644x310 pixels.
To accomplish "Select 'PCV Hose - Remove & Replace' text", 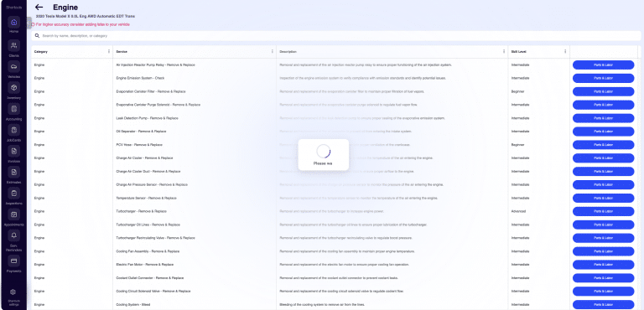I will point(139,145).
